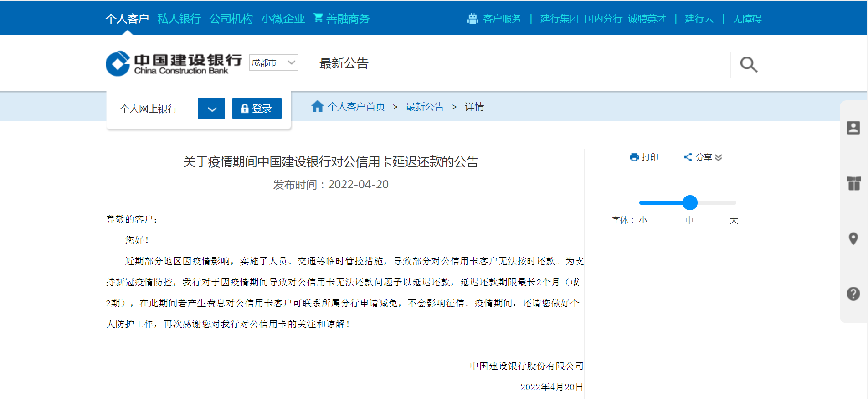
Task: Click the 详情 breadcrumb text
Action: click(x=474, y=107)
